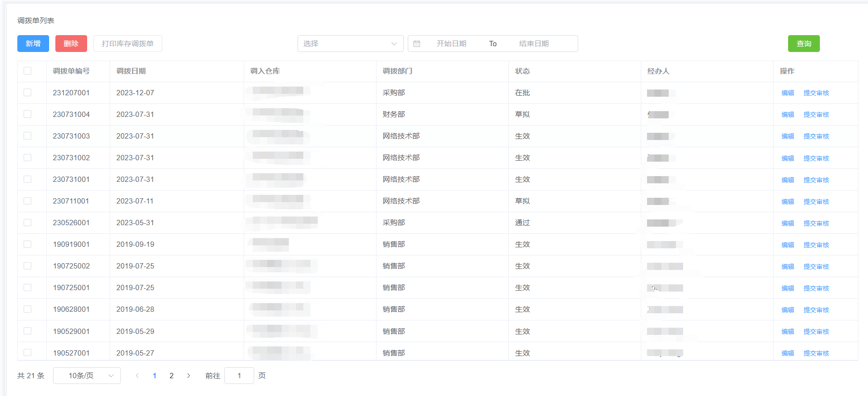Click 提交审核 for order 190725001
Image resolution: width=868 pixels, height=396 pixels.
click(x=816, y=288)
